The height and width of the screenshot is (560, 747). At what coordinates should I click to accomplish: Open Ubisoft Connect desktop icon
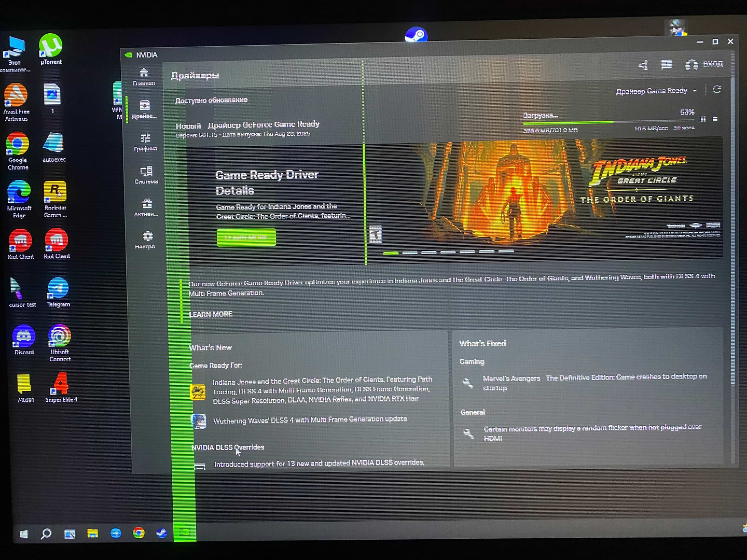tap(60, 343)
